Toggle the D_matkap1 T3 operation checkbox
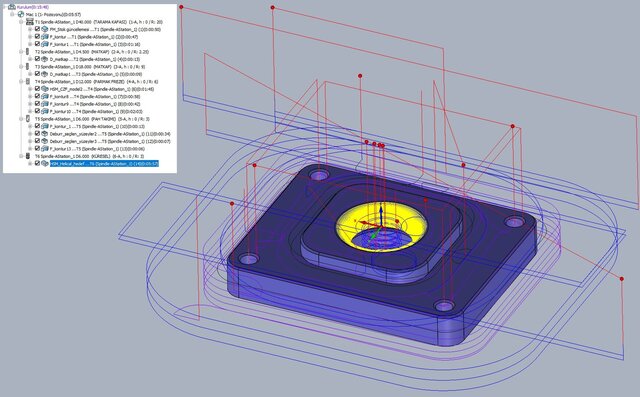The image size is (640, 397). [37, 74]
